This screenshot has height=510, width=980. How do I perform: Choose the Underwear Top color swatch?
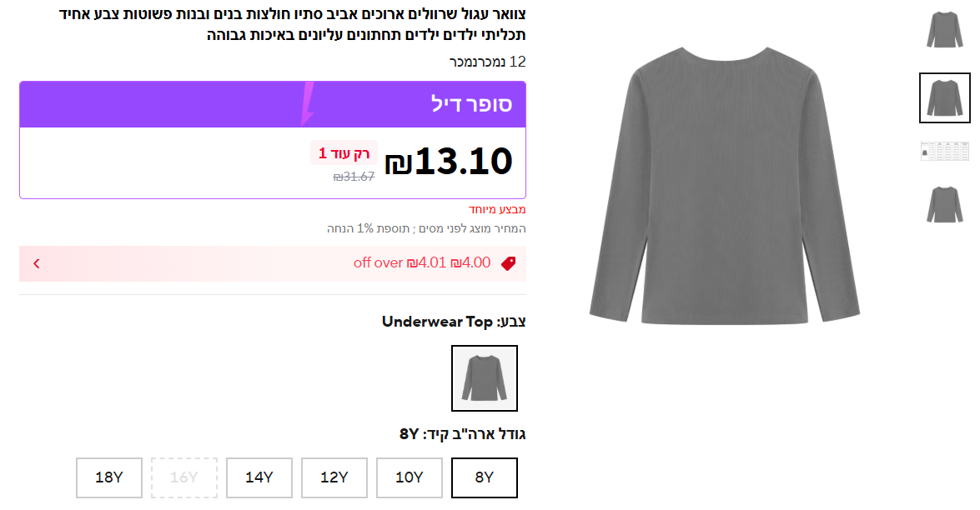pyautogui.click(x=485, y=378)
